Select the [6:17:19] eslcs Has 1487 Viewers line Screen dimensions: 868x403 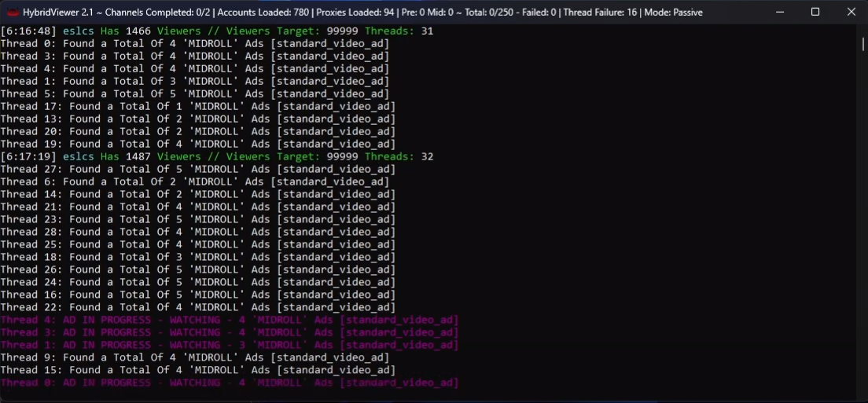point(217,157)
